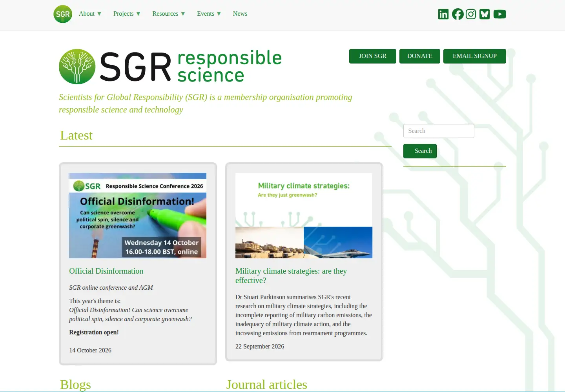
Task: Click the green Search button
Action: click(x=420, y=151)
